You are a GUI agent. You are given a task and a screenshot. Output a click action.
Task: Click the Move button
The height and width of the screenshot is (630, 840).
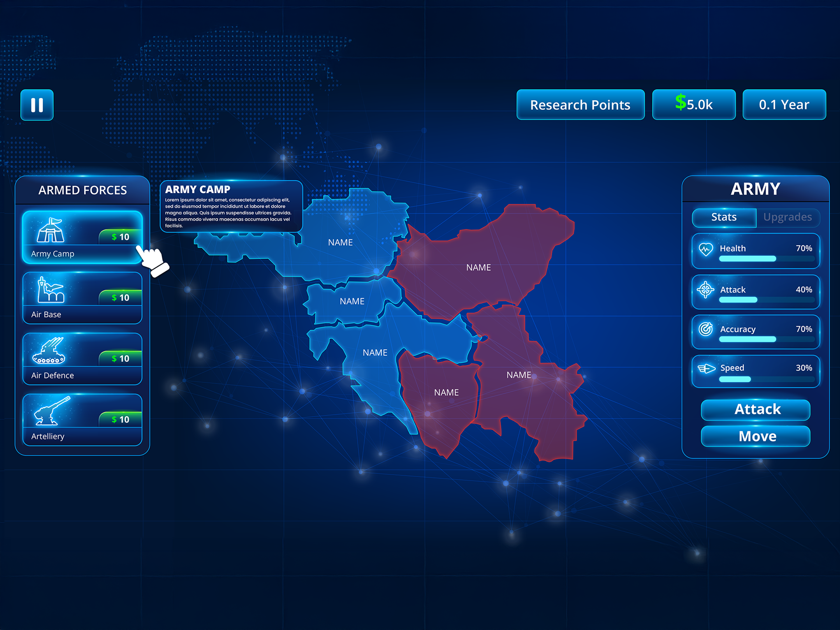(x=755, y=436)
